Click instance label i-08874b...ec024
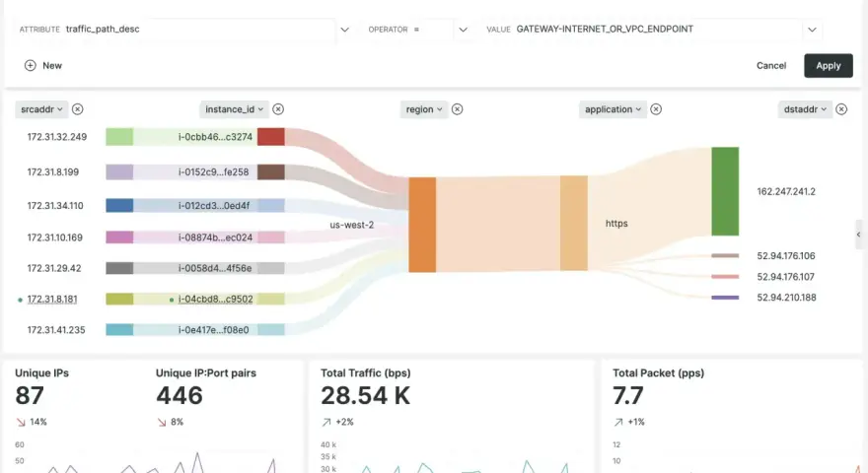The image size is (868, 473). [215, 237]
